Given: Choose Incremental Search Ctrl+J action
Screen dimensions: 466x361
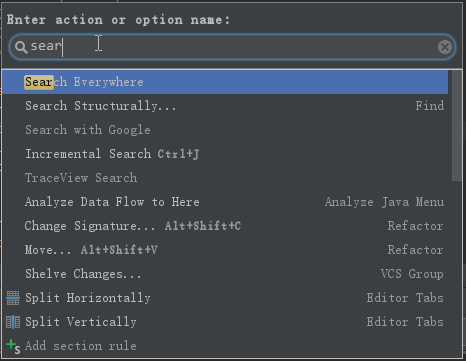Looking at the screenshot, I should click(225, 154).
